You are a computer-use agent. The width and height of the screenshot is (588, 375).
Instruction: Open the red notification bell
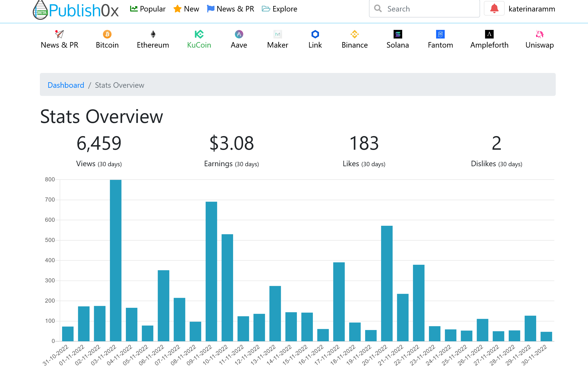click(494, 9)
